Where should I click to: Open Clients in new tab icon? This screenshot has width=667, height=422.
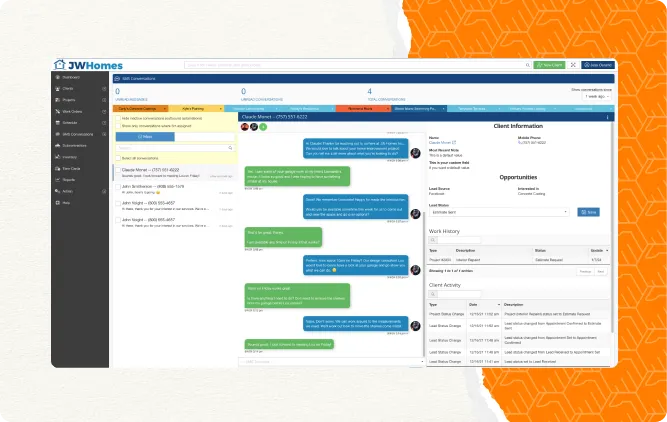click(104, 88)
